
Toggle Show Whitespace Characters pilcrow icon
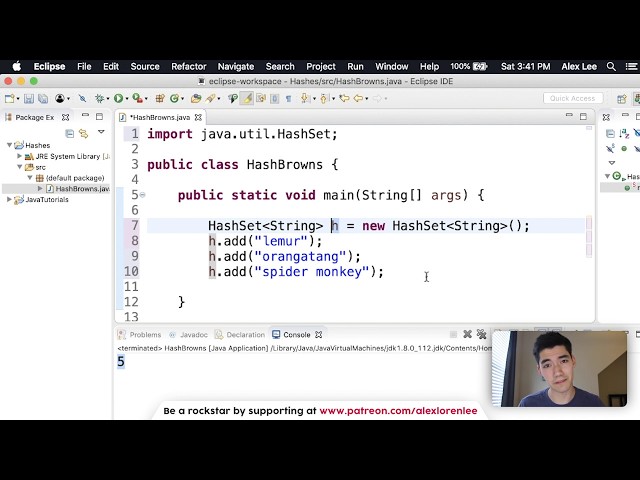pos(289,98)
